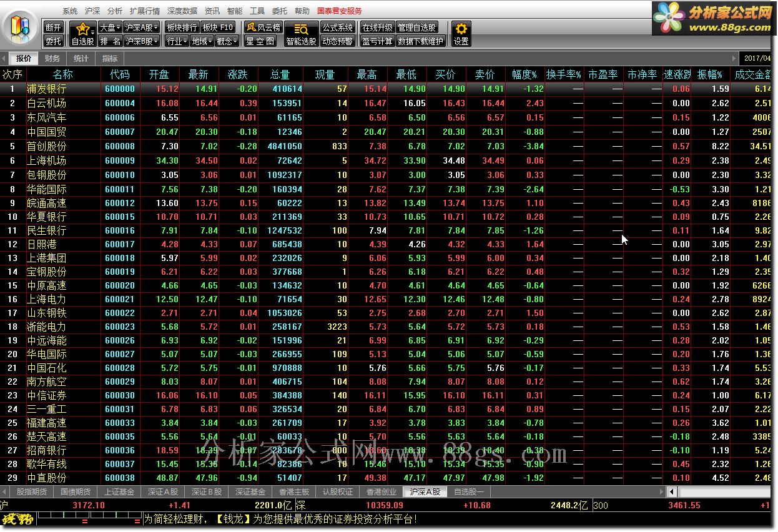
Task: Select the 白云机场 stock name
Action: coord(46,103)
